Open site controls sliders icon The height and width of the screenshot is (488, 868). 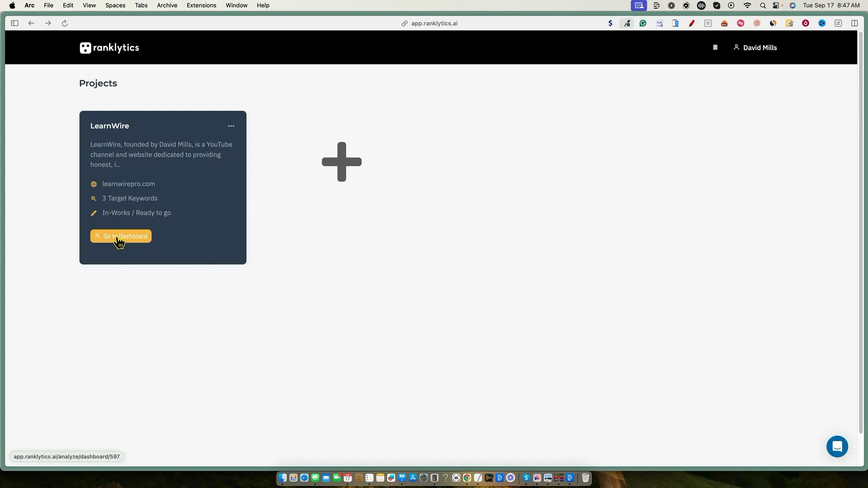(x=838, y=23)
